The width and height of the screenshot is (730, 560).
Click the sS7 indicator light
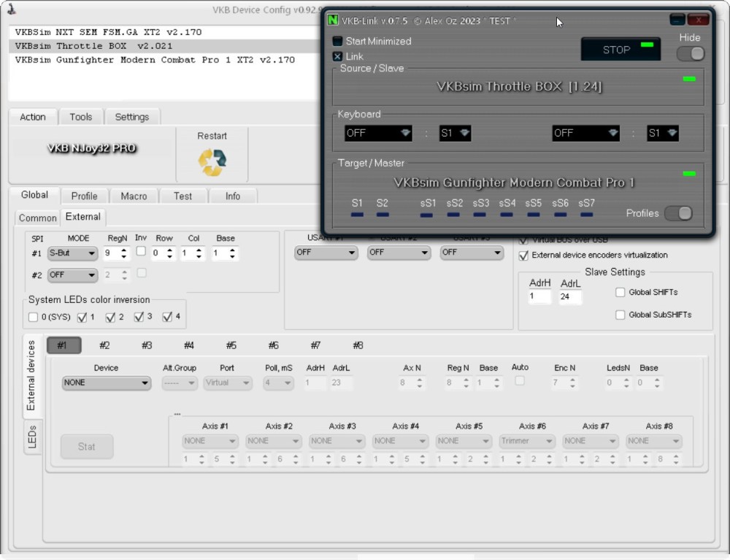[586, 215]
